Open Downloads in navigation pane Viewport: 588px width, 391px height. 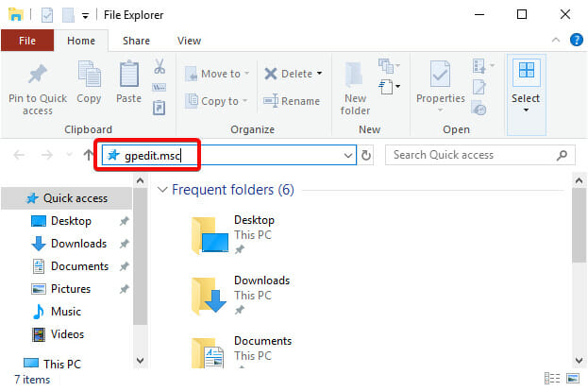pyautogui.click(x=78, y=244)
